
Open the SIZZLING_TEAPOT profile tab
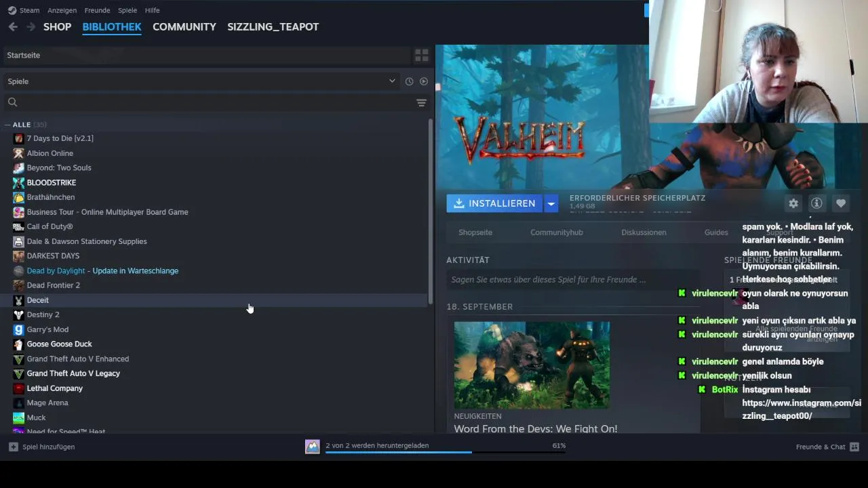click(x=273, y=26)
